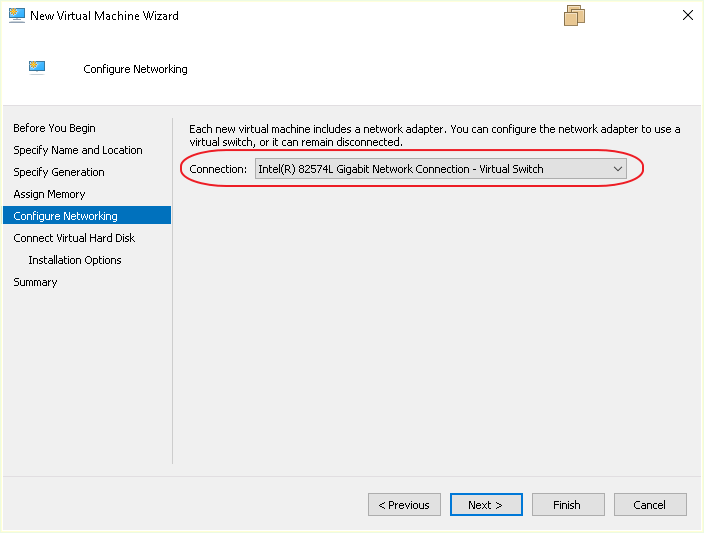Click the Finish button
704x533 pixels.
click(567, 505)
